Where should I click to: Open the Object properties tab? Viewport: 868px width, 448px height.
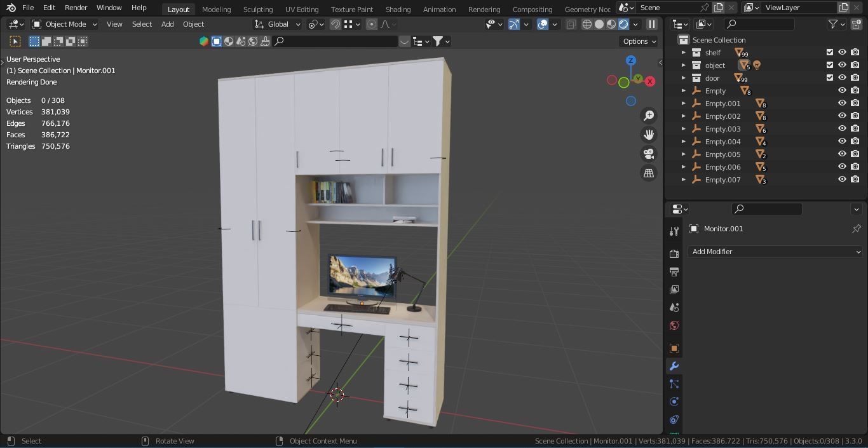[674, 348]
